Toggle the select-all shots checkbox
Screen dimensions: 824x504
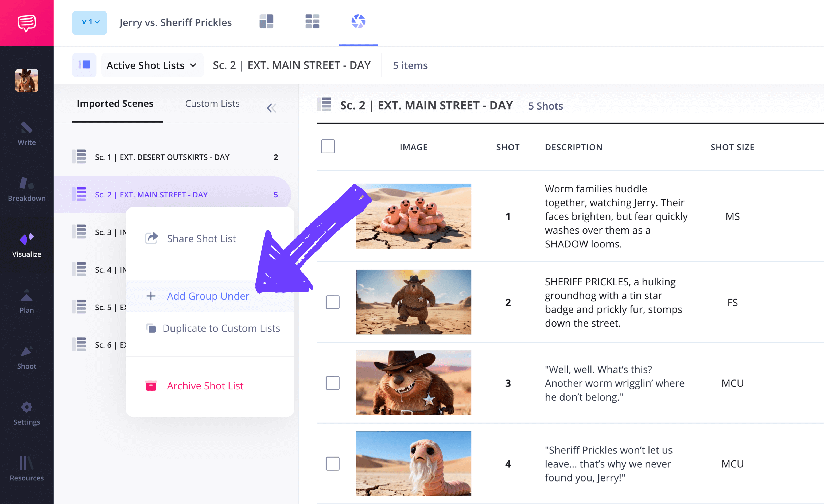pos(328,146)
